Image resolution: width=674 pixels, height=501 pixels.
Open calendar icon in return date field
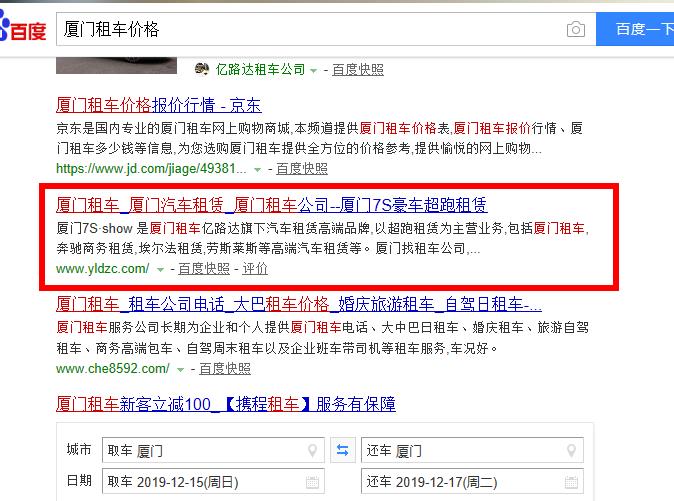pyautogui.click(x=571, y=482)
